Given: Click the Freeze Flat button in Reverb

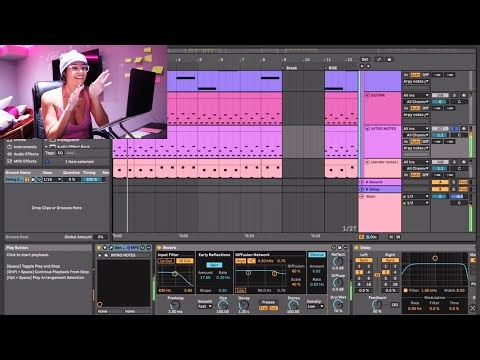Looking at the screenshot, I should coord(263,308).
